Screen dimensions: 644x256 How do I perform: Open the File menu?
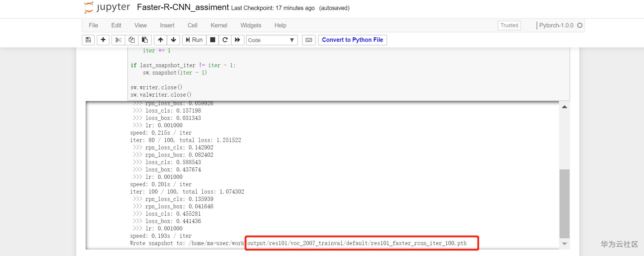pyautogui.click(x=93, y=25)
